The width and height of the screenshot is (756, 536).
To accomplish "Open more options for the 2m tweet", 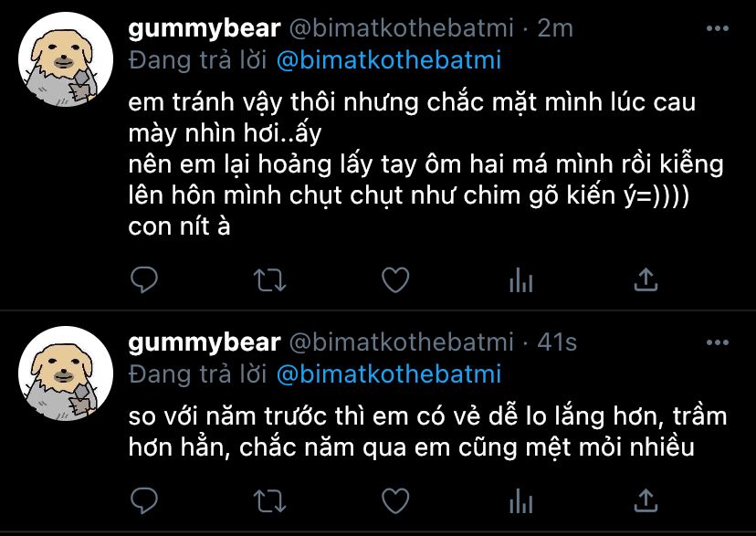I will (x=718, y=28).
